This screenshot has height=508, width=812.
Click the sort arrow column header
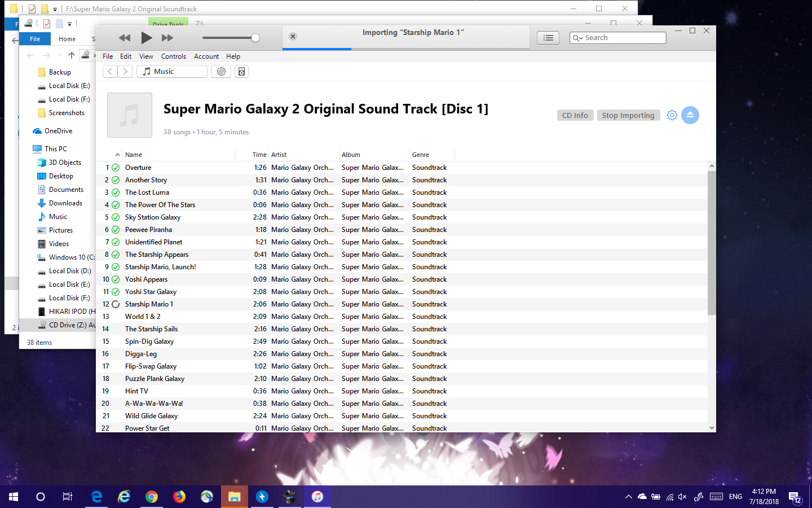coord(117,155)
